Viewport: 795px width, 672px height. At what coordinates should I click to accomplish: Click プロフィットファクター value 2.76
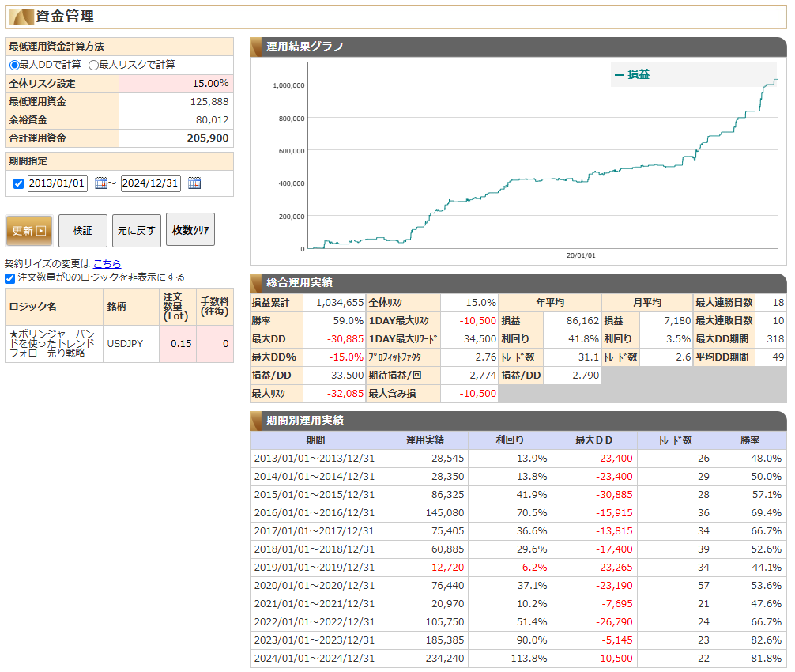click(486, 357)
